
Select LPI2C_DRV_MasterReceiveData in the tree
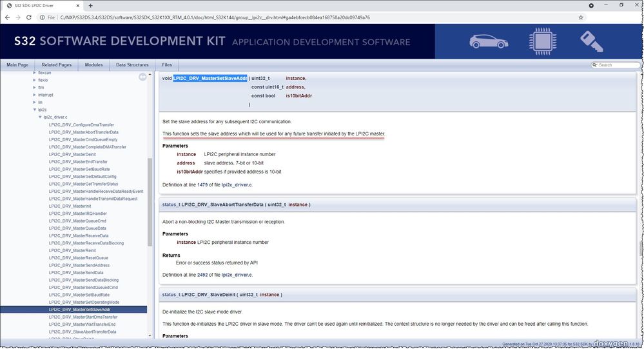click(x=79, y=236)
